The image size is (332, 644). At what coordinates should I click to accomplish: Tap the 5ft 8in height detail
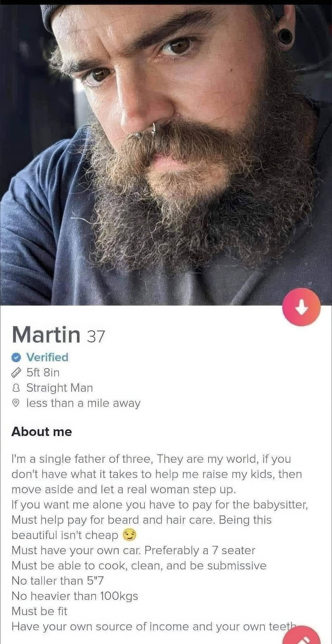pos(43,372)
